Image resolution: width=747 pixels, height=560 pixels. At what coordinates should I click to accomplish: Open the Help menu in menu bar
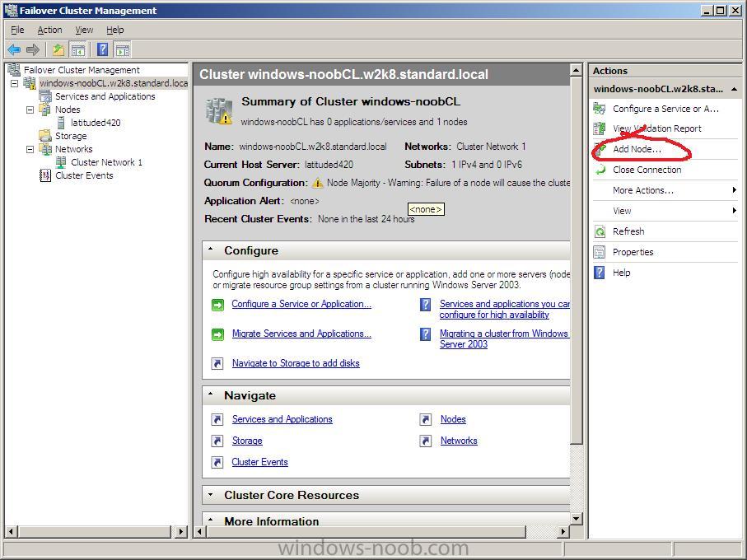114,30
